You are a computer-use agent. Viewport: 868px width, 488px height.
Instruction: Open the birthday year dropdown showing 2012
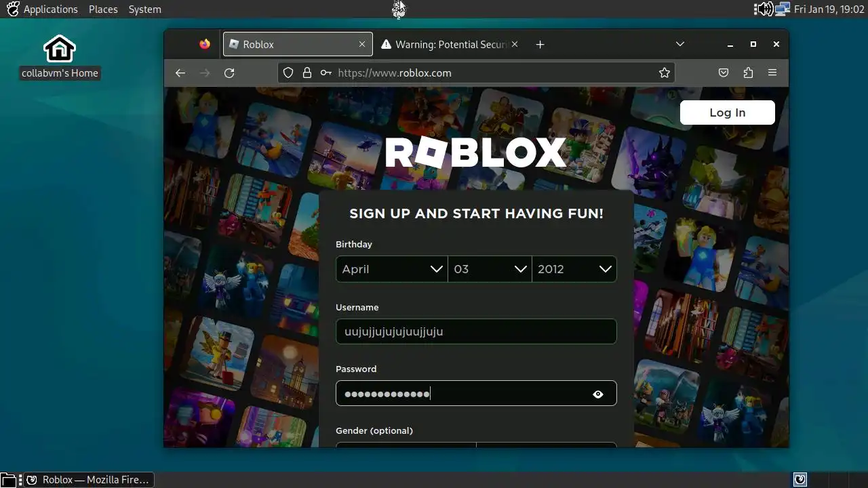pyautogui.click(x=574, y=269)
